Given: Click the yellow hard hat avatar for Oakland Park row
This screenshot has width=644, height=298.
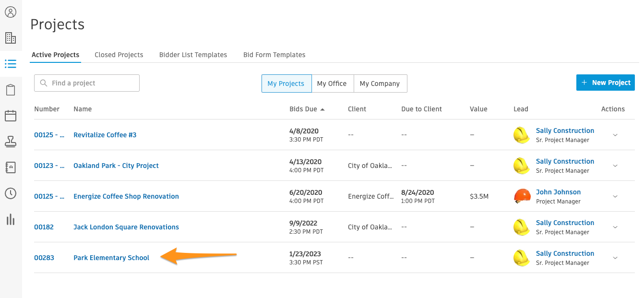Looking at the screenshot, I should click(x=522, y=166).
